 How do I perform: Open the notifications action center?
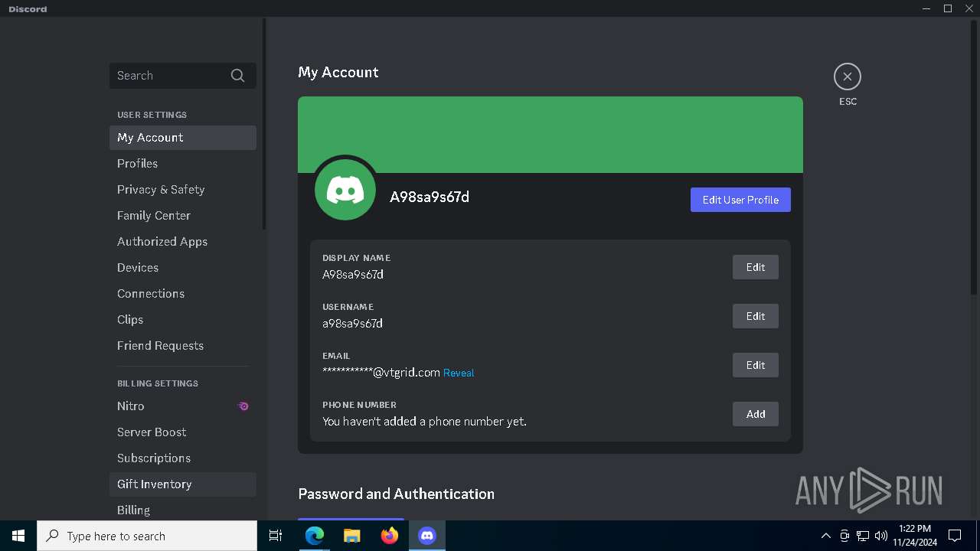[x=955, y=536]
